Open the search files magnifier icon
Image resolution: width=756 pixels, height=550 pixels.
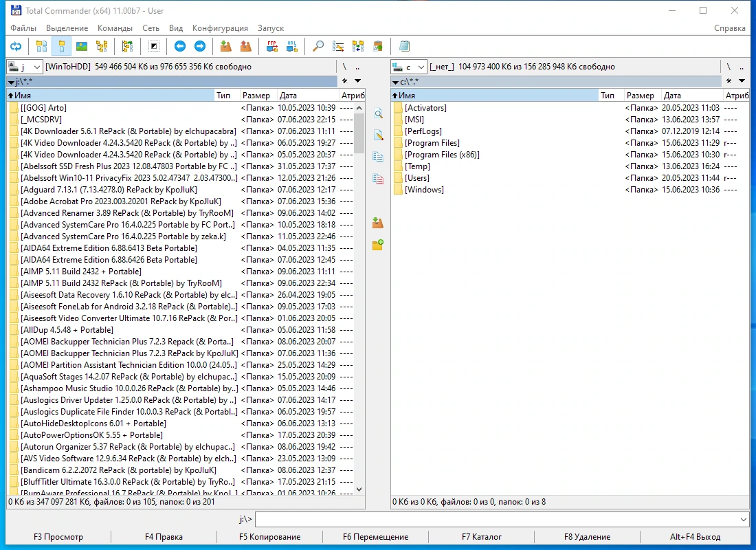(318, 46)
